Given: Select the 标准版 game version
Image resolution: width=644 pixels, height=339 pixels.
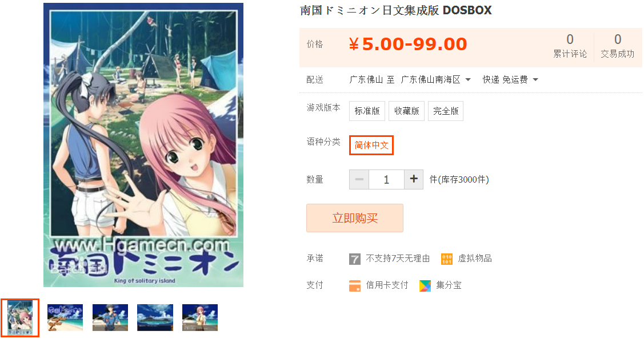Looking at the screenshot, I should 367,111.
